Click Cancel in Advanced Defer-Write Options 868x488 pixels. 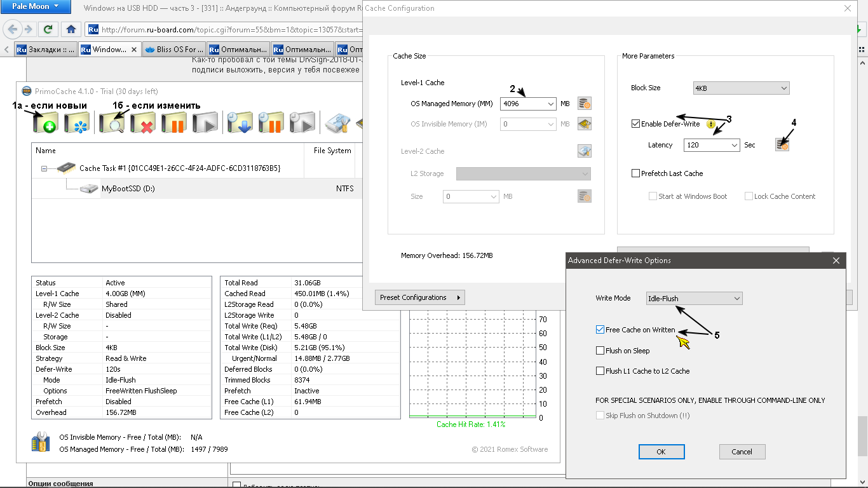pyautogui.click(x=742, y=452)
